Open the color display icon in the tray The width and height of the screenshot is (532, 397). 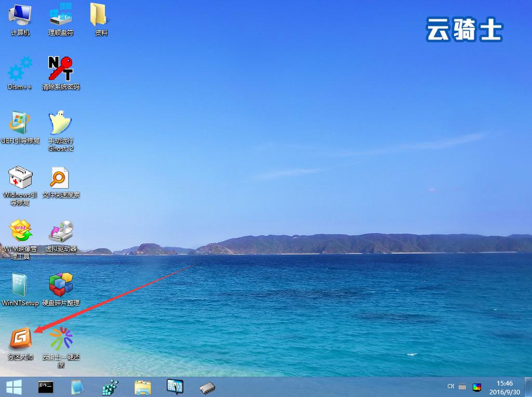tap(477, 387)
